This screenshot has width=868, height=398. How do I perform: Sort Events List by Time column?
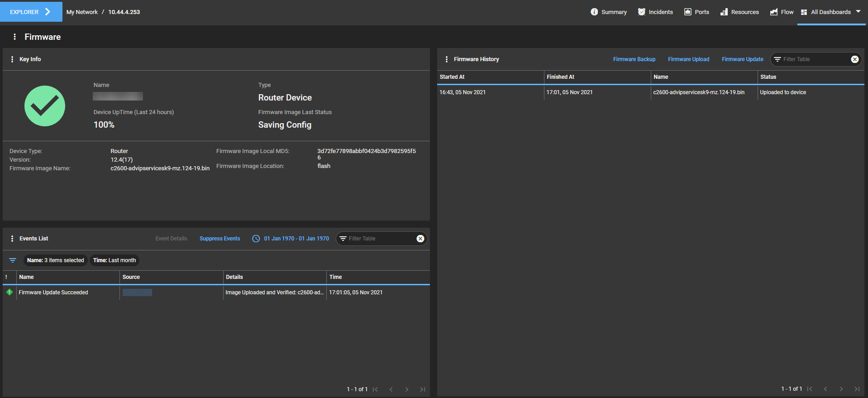(x=378, y=277)
